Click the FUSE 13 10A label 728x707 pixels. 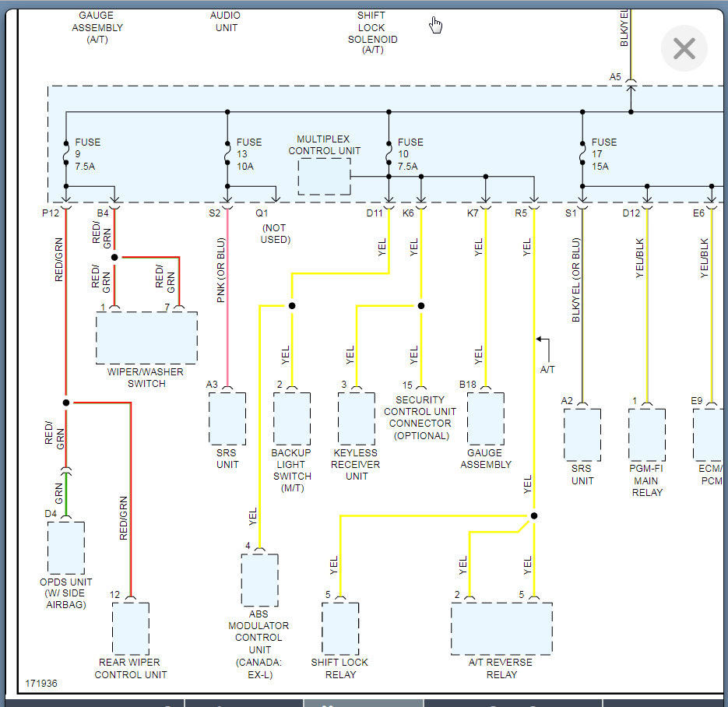point(249,154)
